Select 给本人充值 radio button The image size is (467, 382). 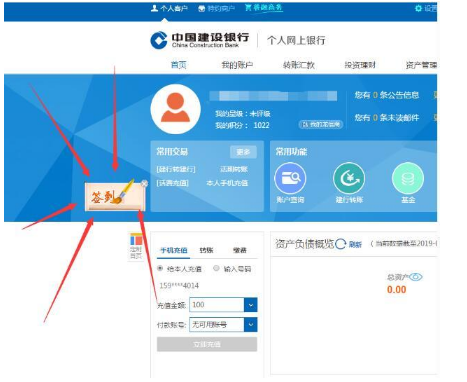point(160,268)
